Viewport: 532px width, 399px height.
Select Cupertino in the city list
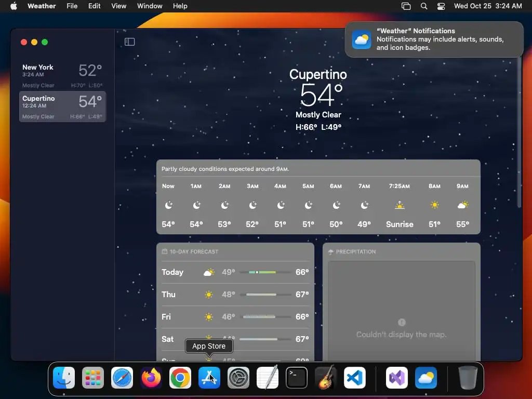[x=62, y=107]
